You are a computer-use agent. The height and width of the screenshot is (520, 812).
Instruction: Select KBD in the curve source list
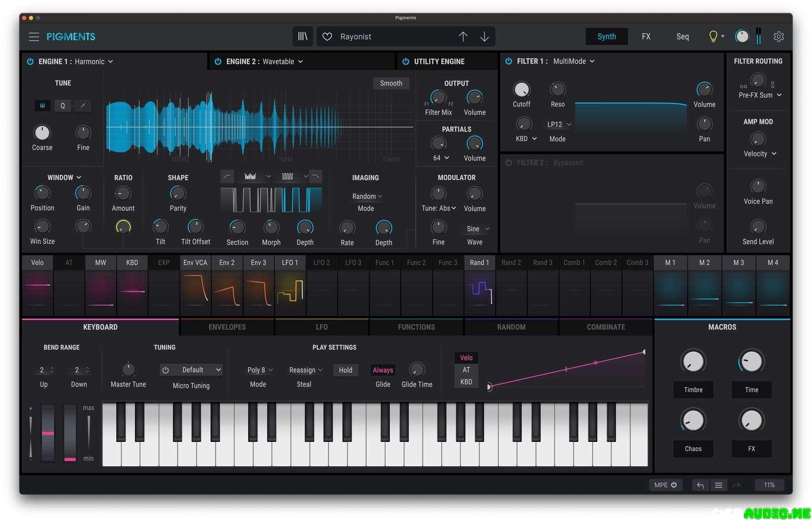pos(466,382)
